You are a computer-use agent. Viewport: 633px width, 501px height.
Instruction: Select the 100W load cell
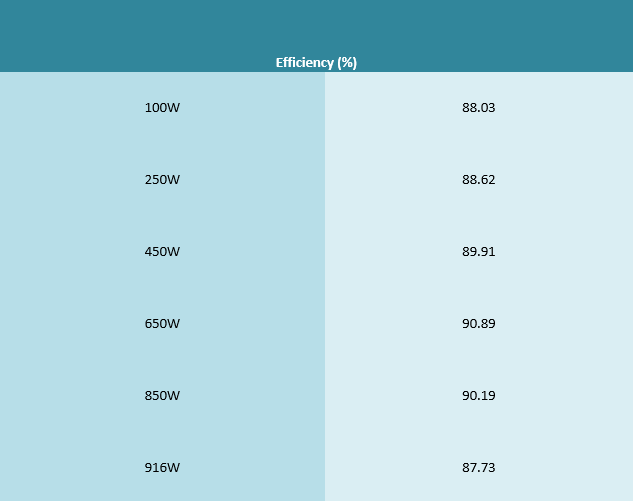(x=162, y=108)
